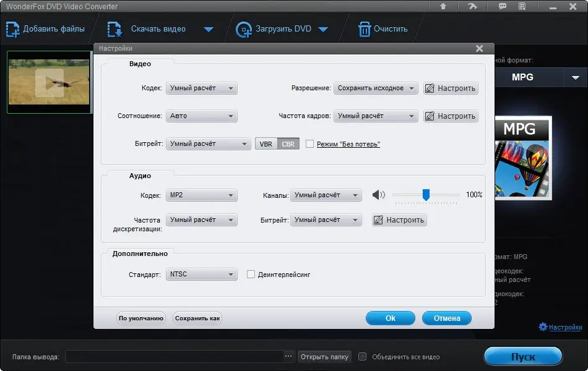
Task: Click the audio volume slider handle
Action: pyautogui.click(x=426, y=195)
